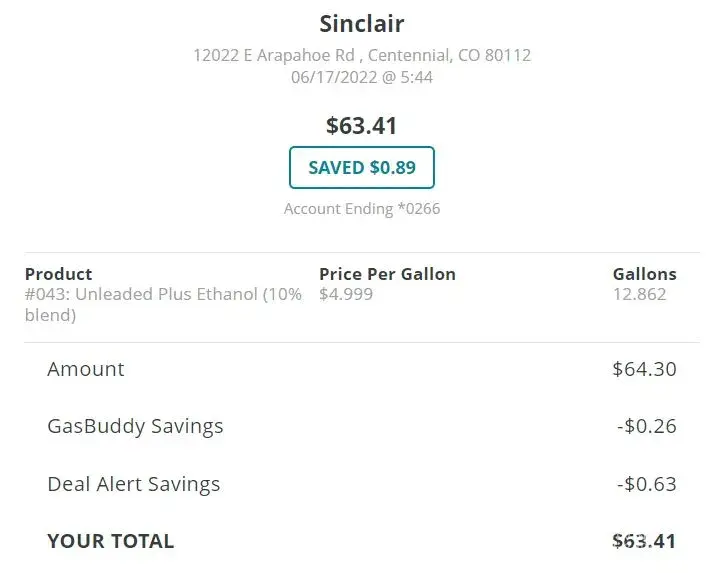Click the $64.30 amount value
This screenshot has height=573, width=707.
tap(644, 369)
